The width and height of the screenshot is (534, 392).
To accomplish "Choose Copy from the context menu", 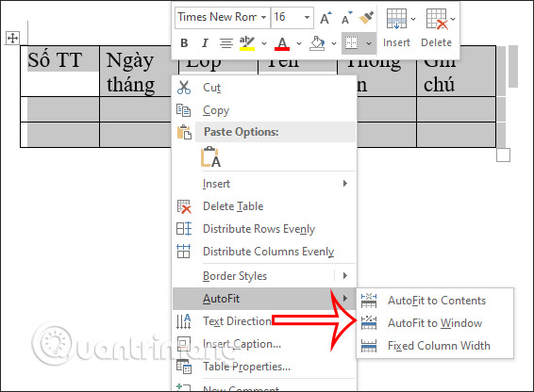I will click(264, 110).
